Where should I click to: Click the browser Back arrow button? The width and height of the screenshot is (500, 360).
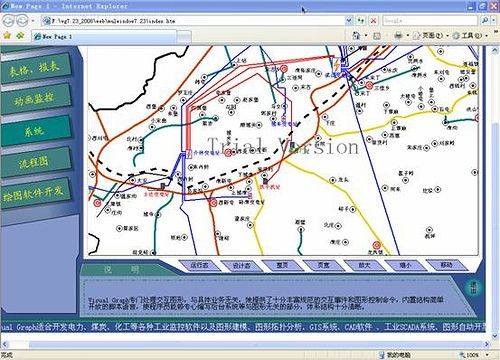8,21
